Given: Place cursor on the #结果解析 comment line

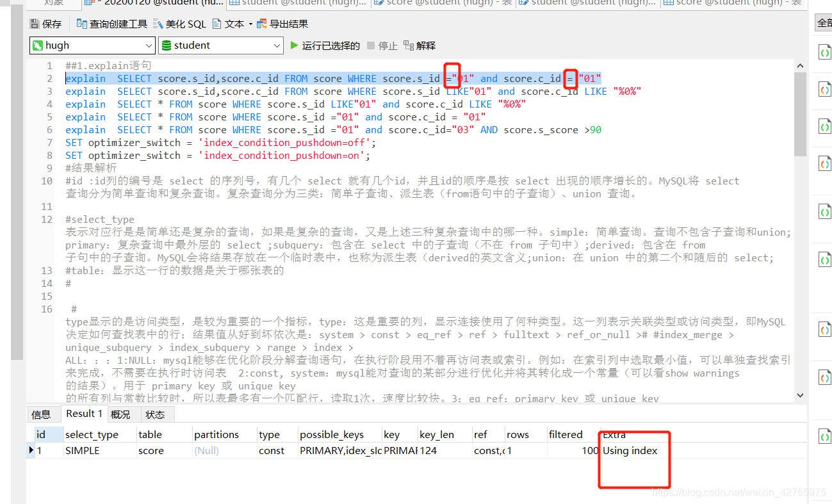Looking at the screenshot, I should (x=91, y=168).
